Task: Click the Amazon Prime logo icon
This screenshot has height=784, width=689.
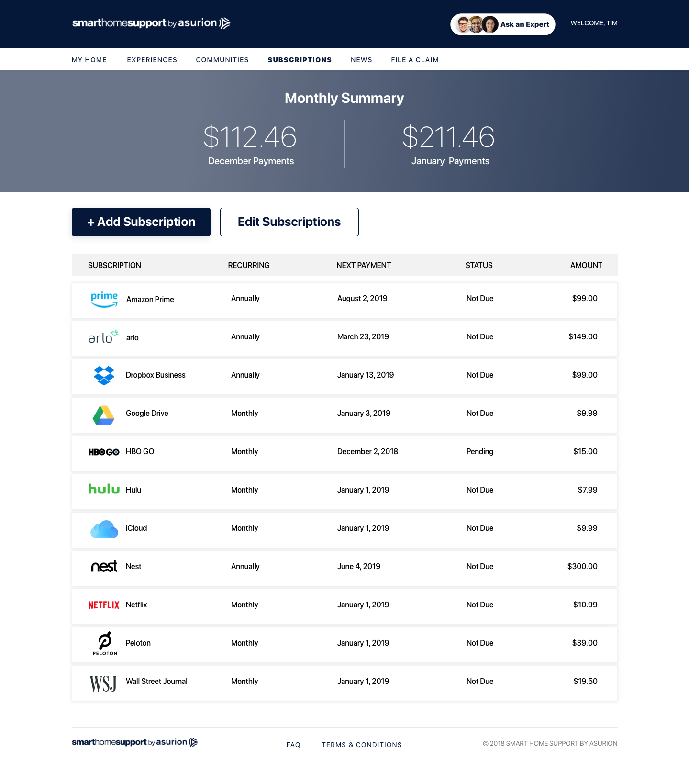Action: coord(104,299)
